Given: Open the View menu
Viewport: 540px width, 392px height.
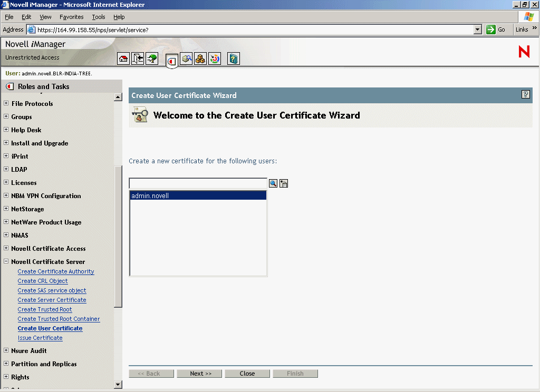Looking at the screenshot, I should [x=45, y=17].
